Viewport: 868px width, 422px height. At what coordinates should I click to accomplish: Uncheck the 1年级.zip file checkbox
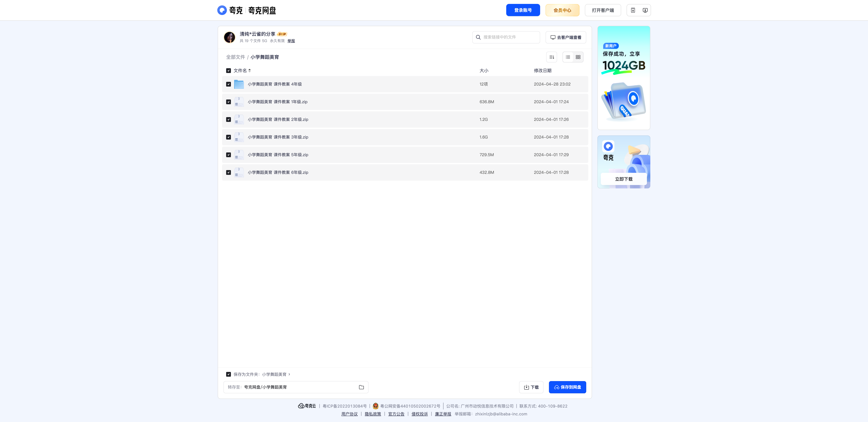point(229,102)
